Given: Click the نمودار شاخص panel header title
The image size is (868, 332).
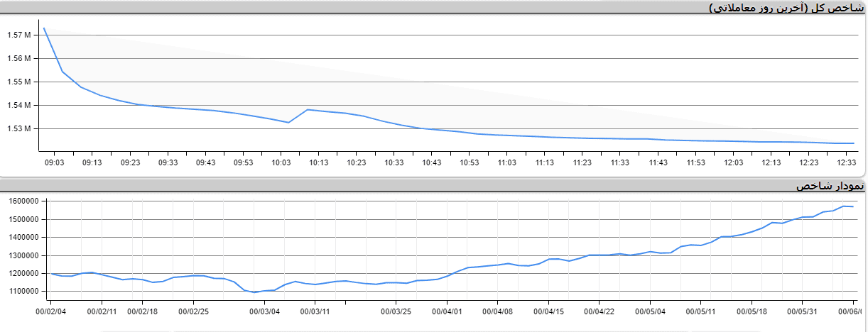Looking at the screenshot, I should (830, 186).
